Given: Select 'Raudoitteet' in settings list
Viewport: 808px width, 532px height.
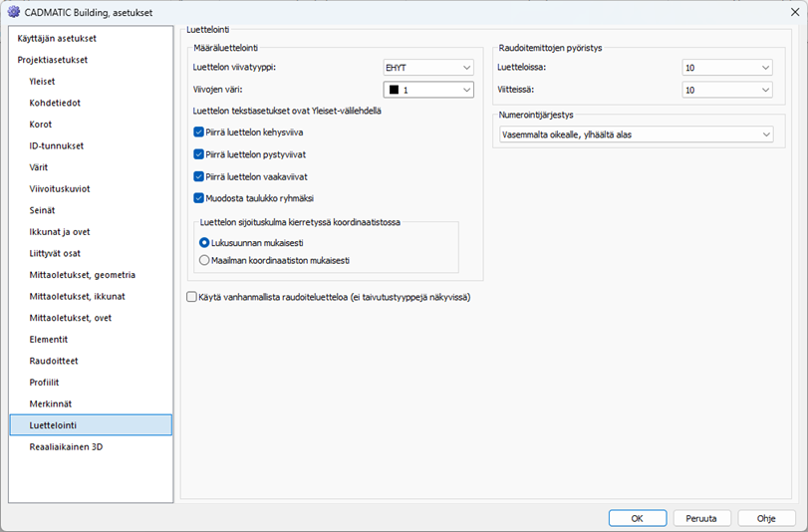Looking at the screenshot, I should point(54,361).
